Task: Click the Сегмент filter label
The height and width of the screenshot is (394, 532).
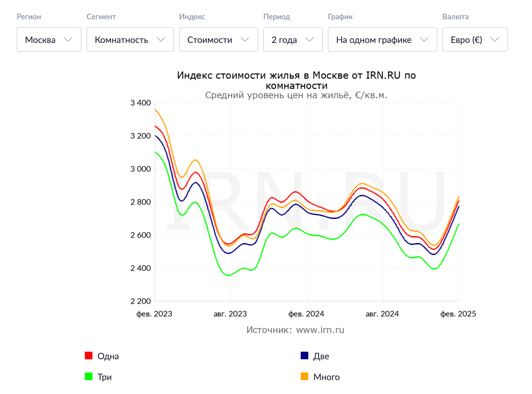Action: point(101,17)
